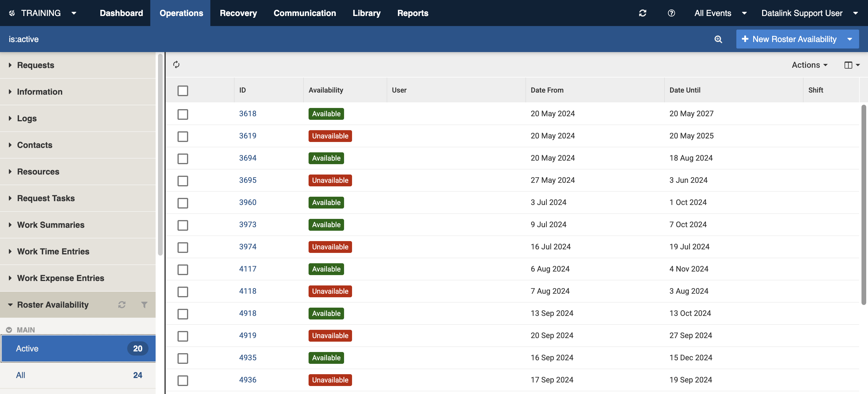Click the sync refresh icon in top bar
The image size is (868, 394).
pos(642,13)
